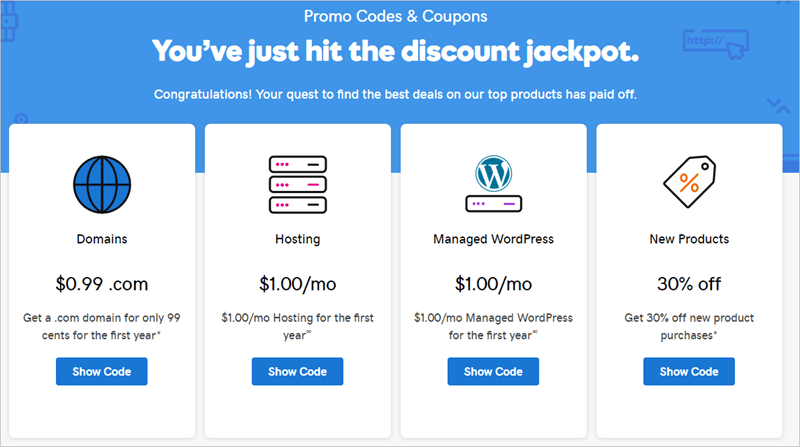Reveal the New Products promo code
This screenshot has width=800, height=447.
[689, 371]
